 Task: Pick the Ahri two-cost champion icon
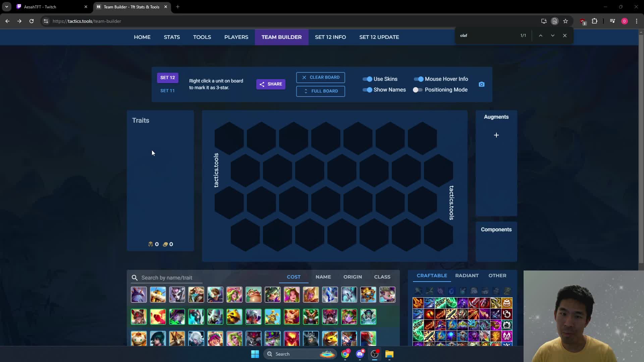point(139,317)
